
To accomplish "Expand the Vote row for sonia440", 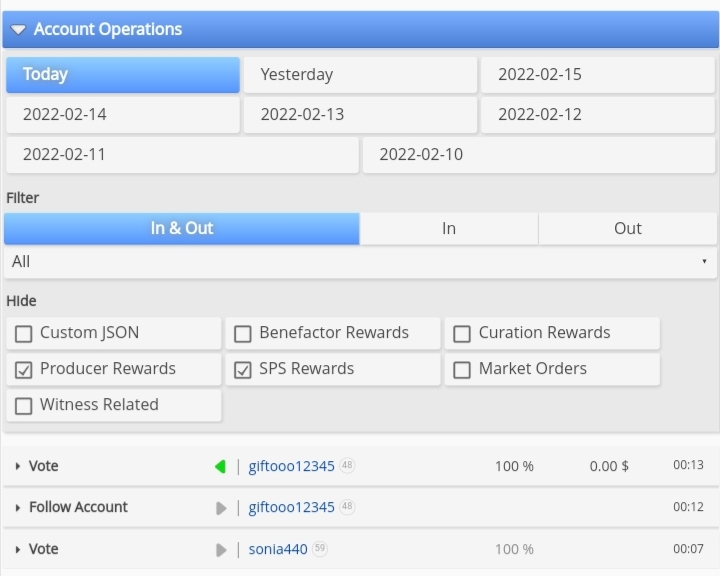I will tap(17, 549).
